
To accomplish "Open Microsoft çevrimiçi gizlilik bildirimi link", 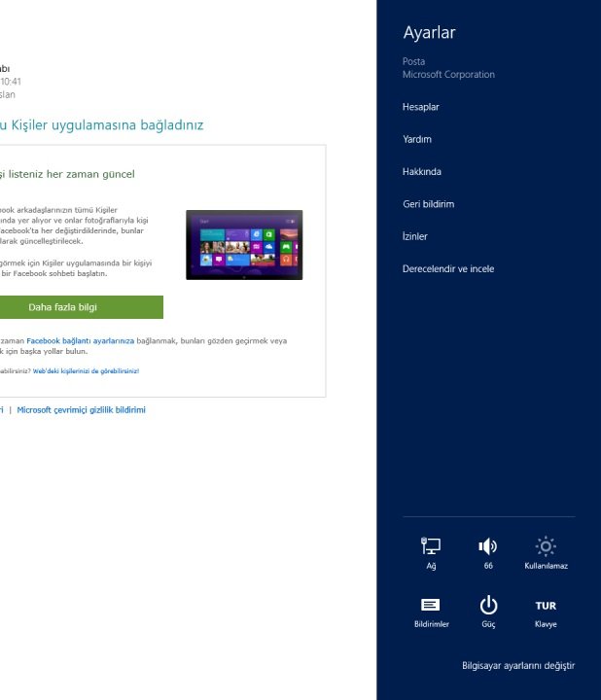I will coord(82,410).
